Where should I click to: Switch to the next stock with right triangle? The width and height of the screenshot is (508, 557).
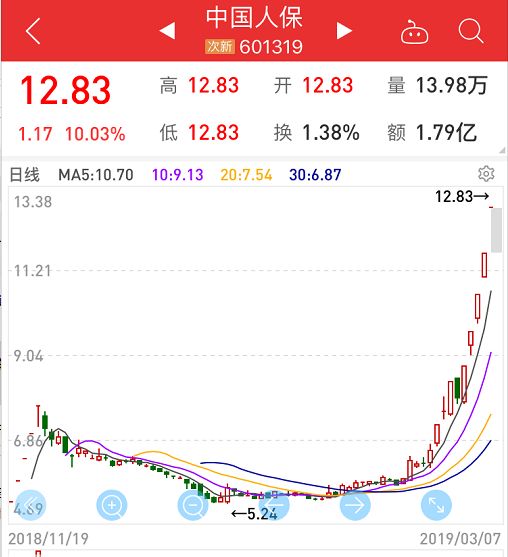[344, 31]
